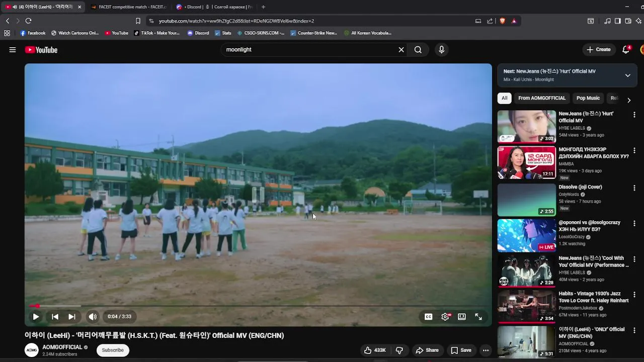Image resolution: width=644 pixels, height=362 pixels.
Task: Open a new browser tab
Action: coord(263,7)
